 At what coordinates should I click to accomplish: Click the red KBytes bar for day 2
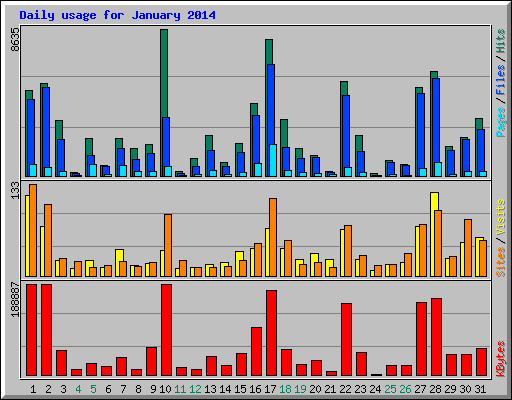point(47,330)
